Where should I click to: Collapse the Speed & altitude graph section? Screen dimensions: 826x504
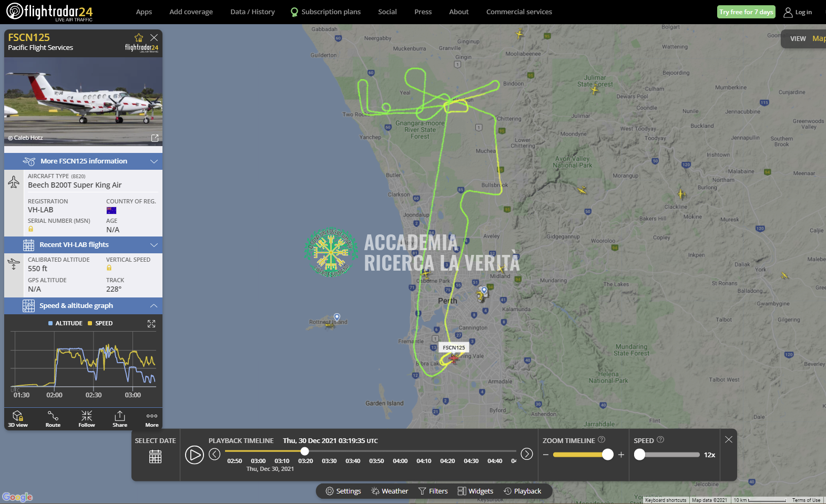[x=154, y=306]
